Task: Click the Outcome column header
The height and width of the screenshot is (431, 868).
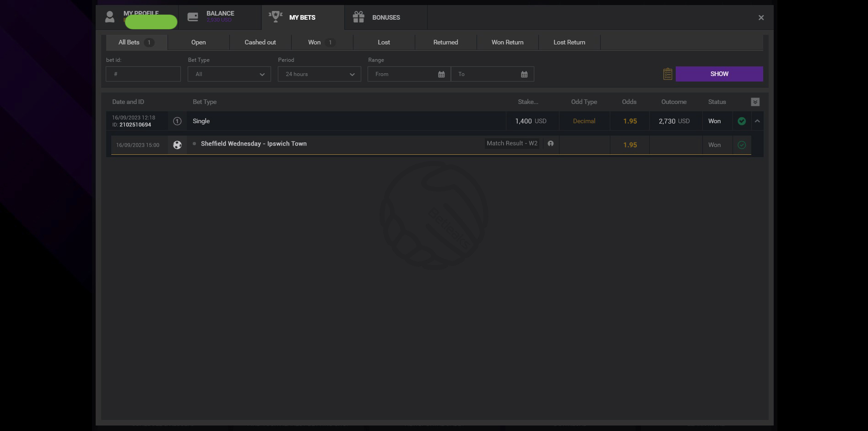Action: tap(674, 102)
